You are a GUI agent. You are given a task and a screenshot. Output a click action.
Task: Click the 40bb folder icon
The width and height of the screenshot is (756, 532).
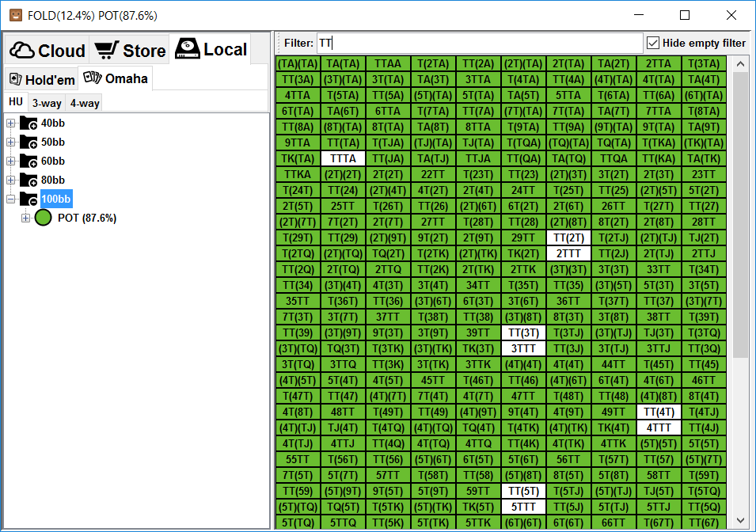[28, 123]
